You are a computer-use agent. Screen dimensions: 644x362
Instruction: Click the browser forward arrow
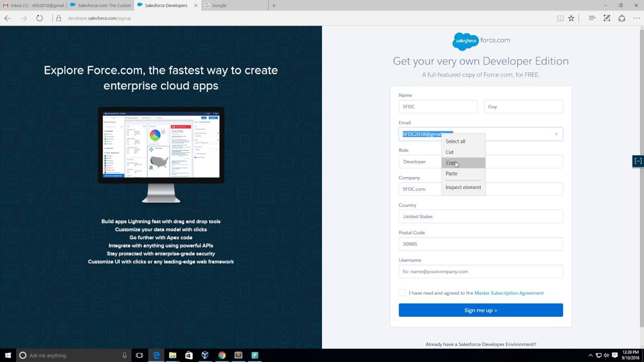click(24, 18)
